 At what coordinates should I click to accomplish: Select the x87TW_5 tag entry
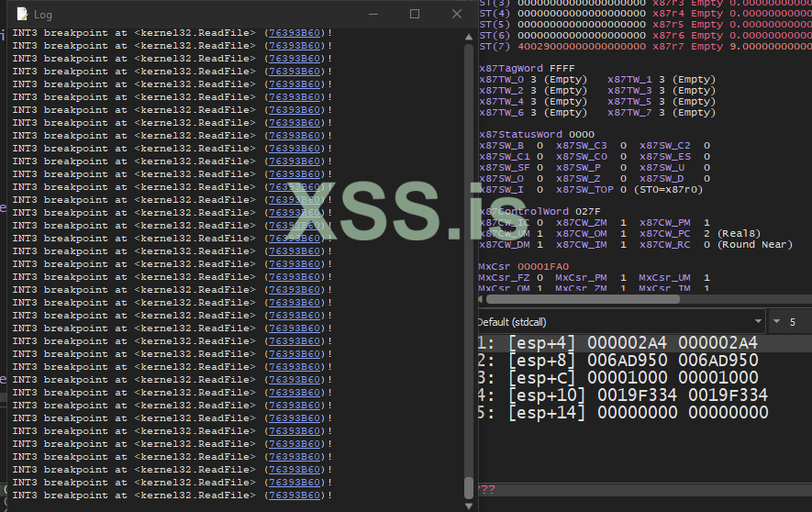tap(662, 102)
